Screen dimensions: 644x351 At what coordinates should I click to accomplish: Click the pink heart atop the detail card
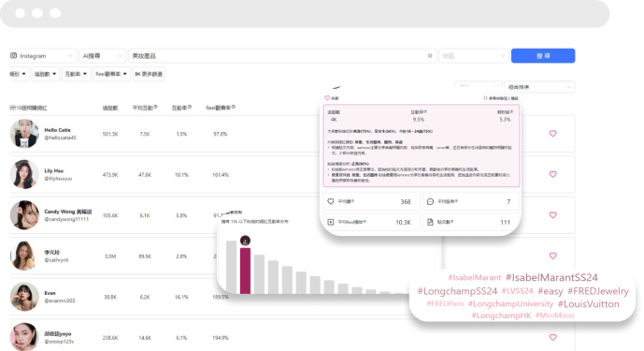point(327,98)
